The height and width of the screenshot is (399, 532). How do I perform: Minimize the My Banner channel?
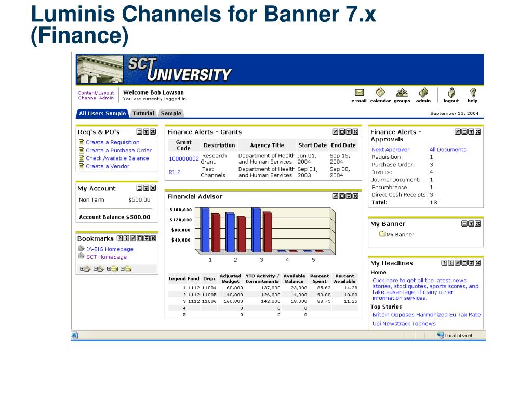tap(471, 223)
